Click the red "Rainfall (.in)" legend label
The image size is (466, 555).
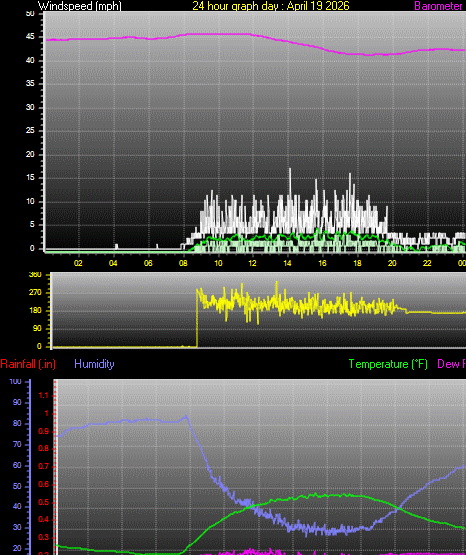[28, 364]
